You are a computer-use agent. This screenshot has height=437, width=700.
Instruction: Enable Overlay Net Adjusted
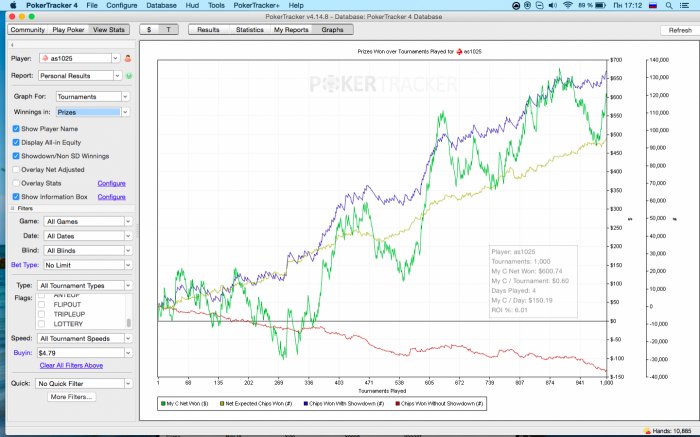(16, 170)
